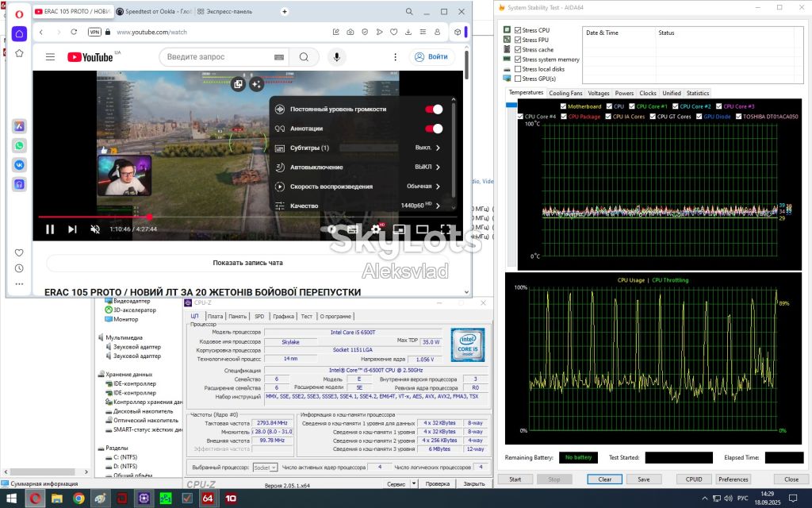
Task: Open the YouTube hamburger guide menu
Action: point(50,57)
